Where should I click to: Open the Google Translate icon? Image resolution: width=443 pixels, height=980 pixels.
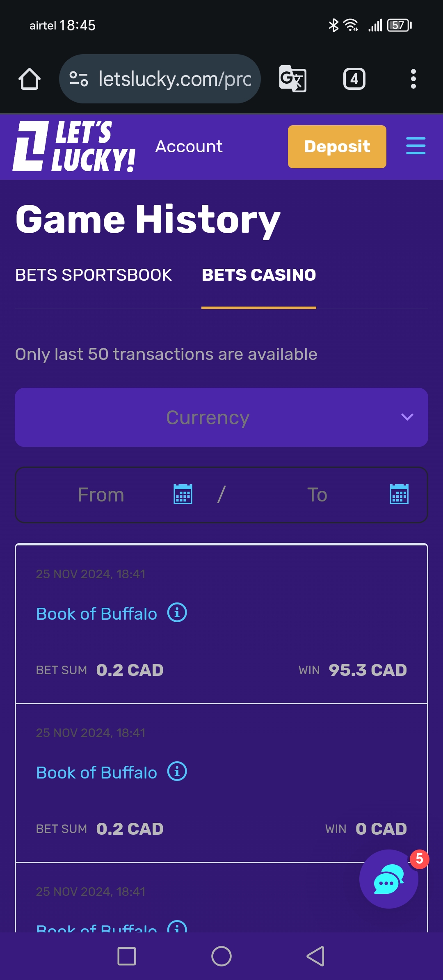[293, 79]
